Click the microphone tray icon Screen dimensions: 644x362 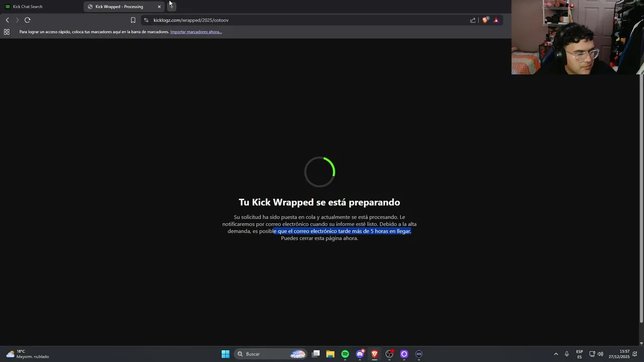pyautogui.click(x=567, y=354)
